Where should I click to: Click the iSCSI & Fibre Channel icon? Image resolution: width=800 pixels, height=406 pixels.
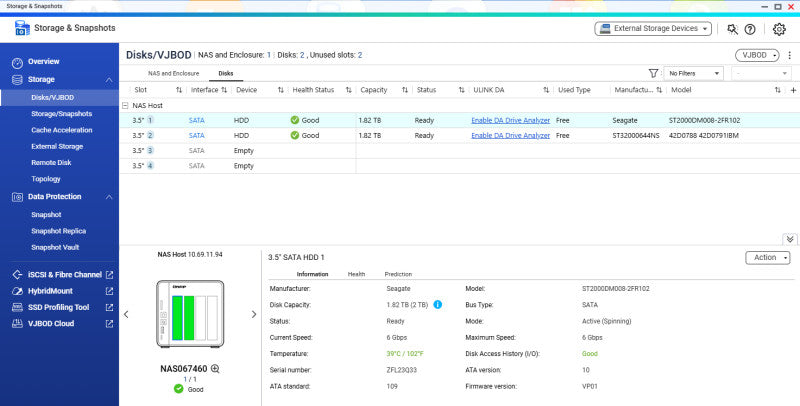17,275
